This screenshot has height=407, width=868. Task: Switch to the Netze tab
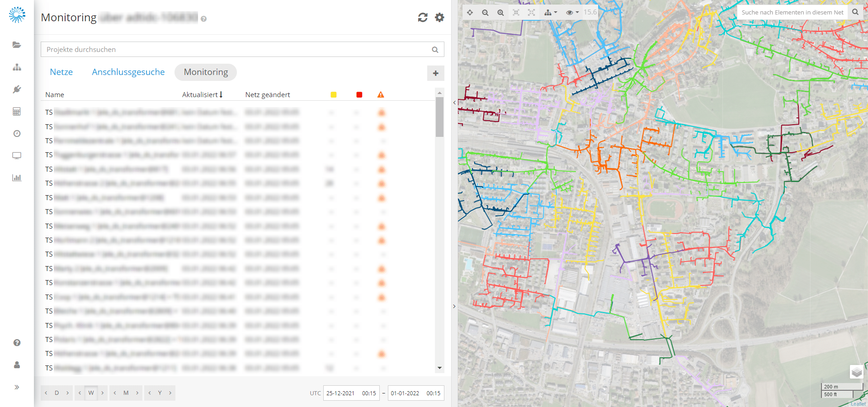click(61, 72)
